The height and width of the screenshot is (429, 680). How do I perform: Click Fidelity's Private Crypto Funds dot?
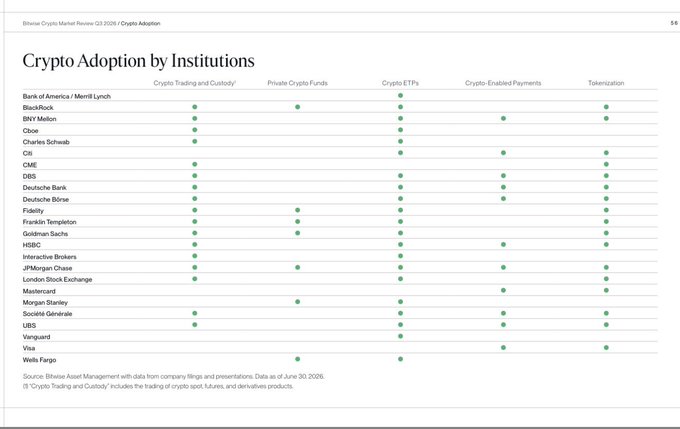click(298, 210)
